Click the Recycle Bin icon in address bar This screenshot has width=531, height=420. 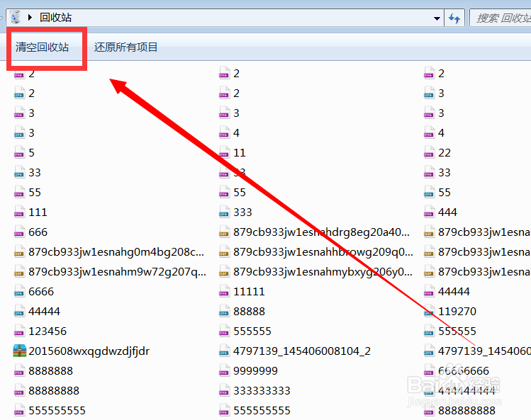click(x=15, y=17)
